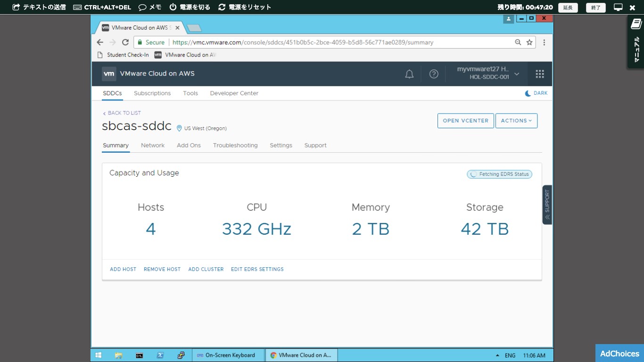Screen dimensions: 644x362
Task: Click the display monitor icon in top bar
Action: click(x=618, y=7)
